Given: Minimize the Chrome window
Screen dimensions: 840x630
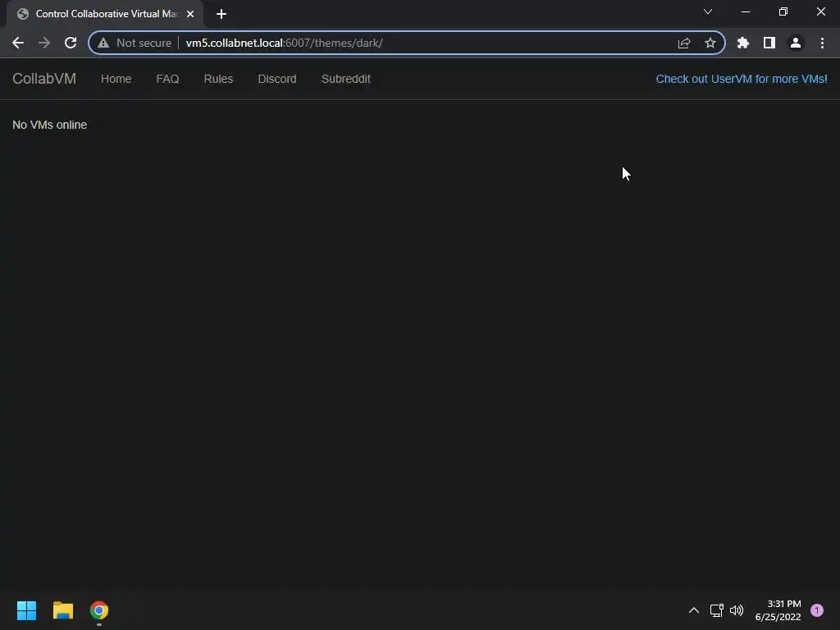Looking at the screenshot, I should tap(746, 11).
